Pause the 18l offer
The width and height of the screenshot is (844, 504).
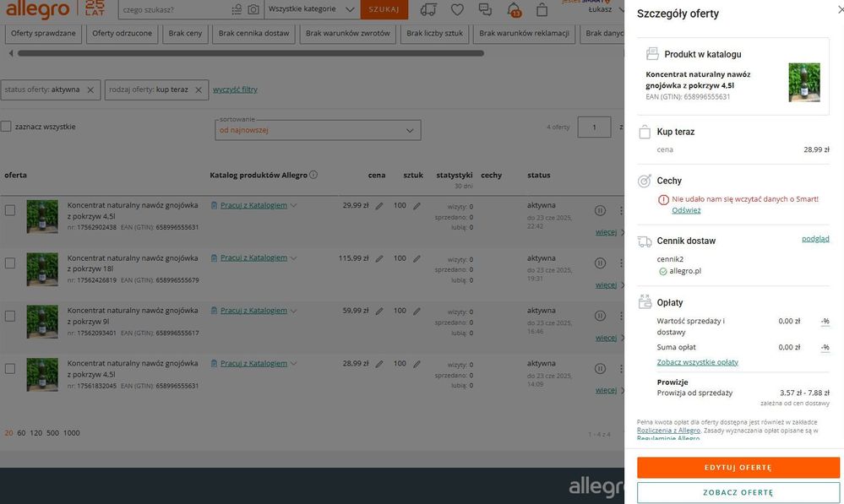[x=600, y=263]
